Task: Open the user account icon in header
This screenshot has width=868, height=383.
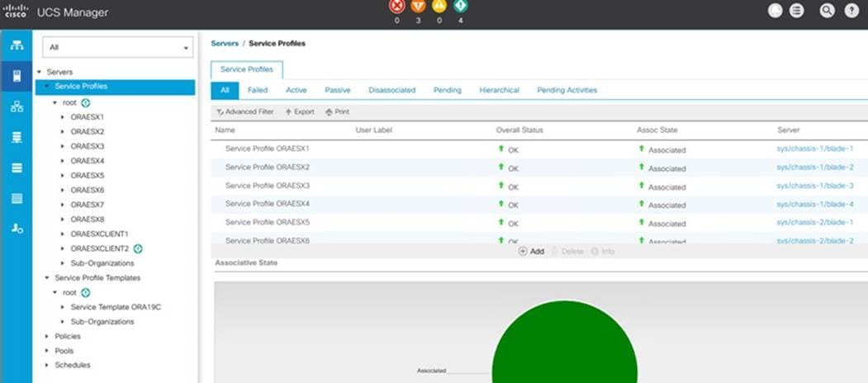Action: pyautogui.click(x=775, y=11)
